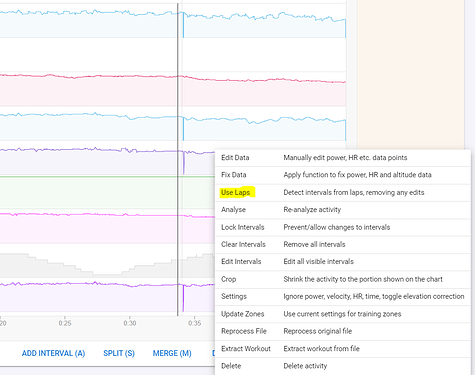Choose Lock Intervals menu item
Screen dimensions: 475x375
(343, 227)
